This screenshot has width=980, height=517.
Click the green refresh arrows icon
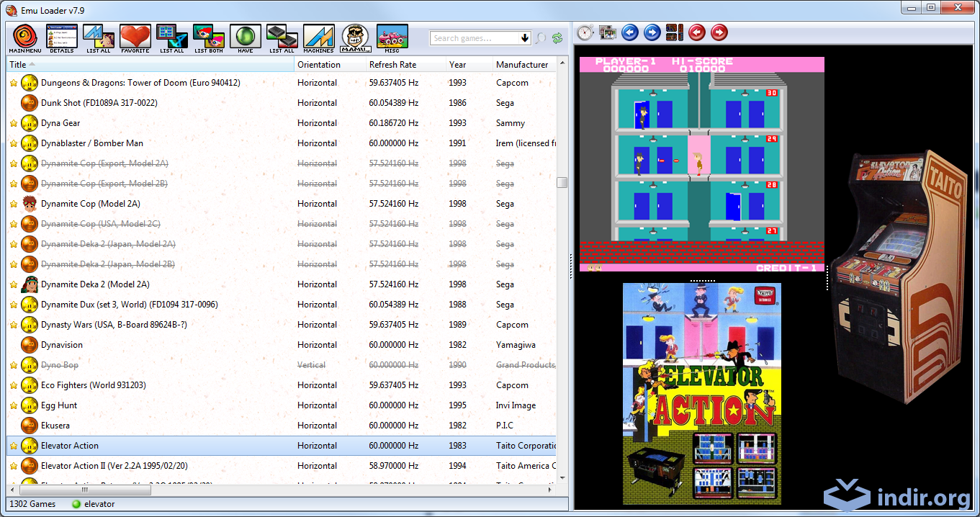pyautogui.click(x=557, y=38)
